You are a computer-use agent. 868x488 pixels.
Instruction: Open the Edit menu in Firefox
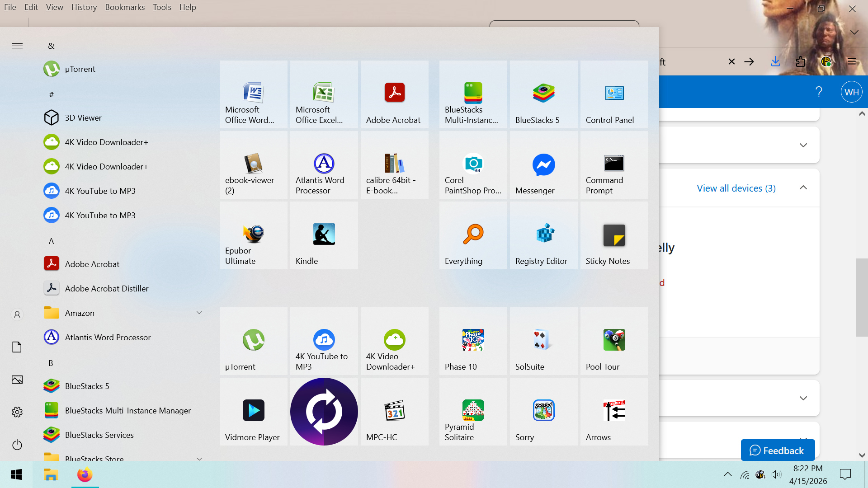pos(31,7)
